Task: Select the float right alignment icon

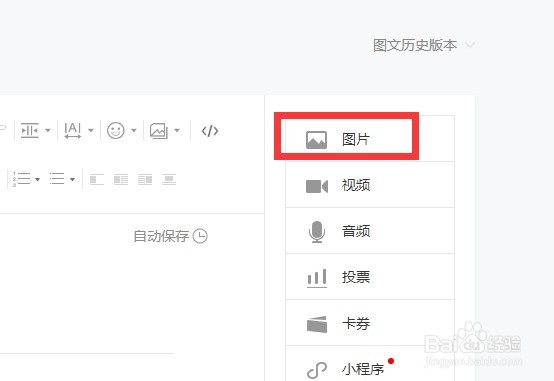Action: pos(145,179)
